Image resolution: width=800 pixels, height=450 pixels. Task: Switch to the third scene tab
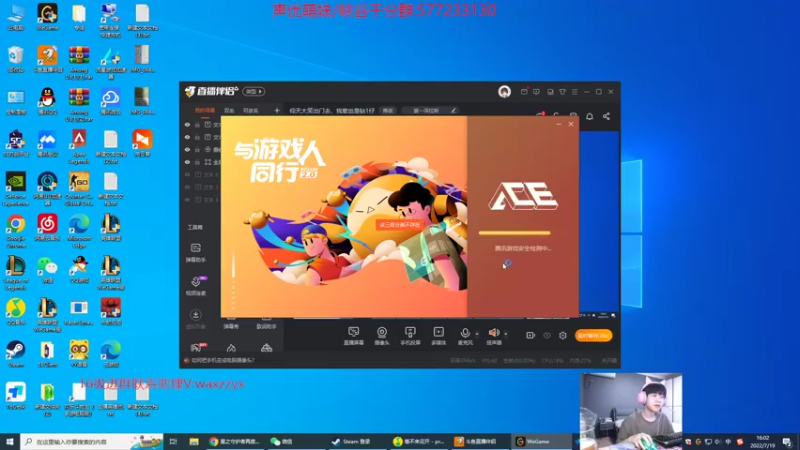(251, 110)
